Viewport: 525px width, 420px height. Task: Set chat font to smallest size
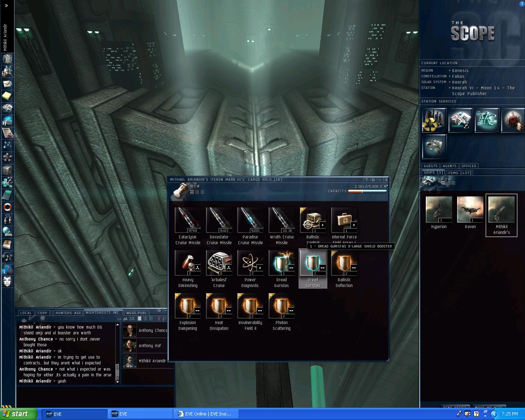tap(119, 319)
